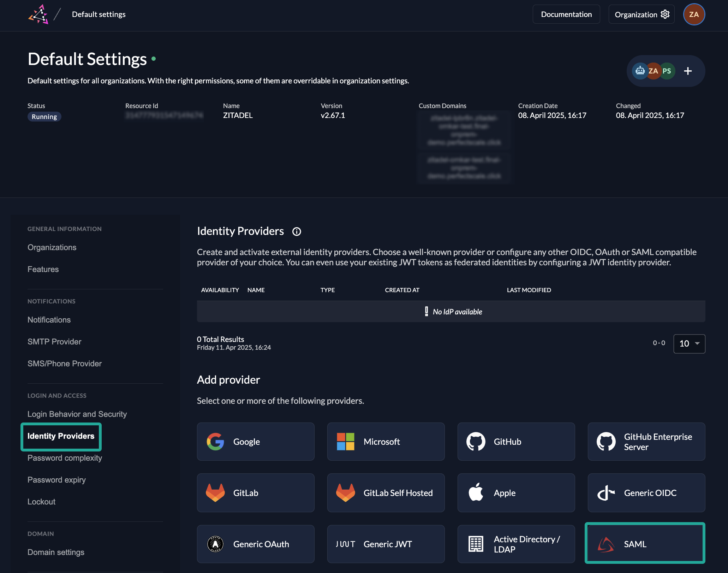Add Generic JWT provider by label
The height and width of the screenshot is (573, 728).
[x=388, y=544]
